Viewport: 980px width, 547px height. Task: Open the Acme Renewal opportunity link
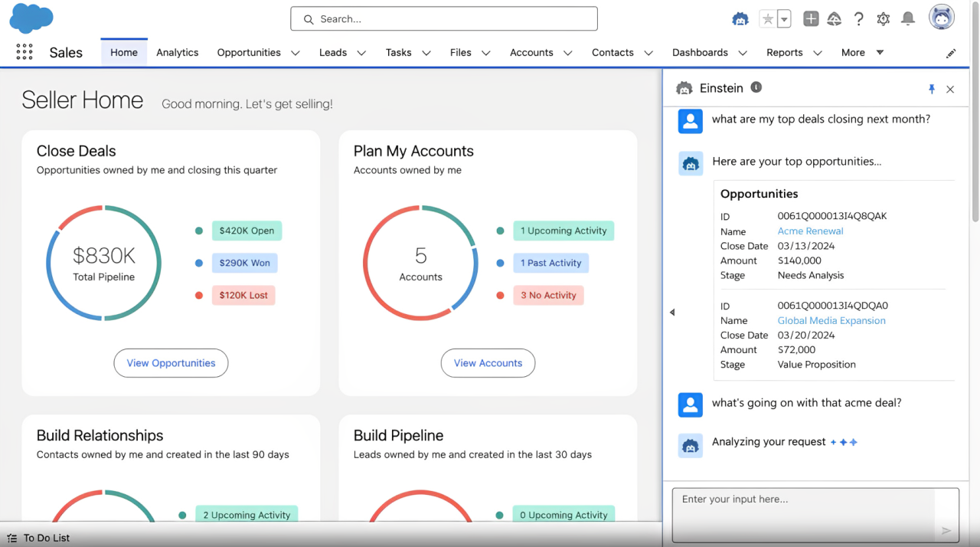point(810,231)
